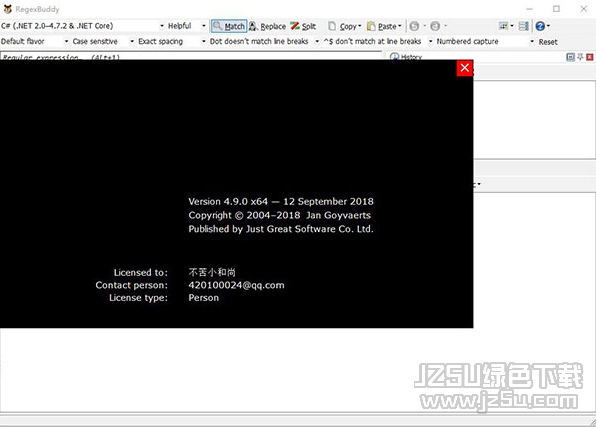Click the 'Licensed to:' label

(x=141, y=273)
